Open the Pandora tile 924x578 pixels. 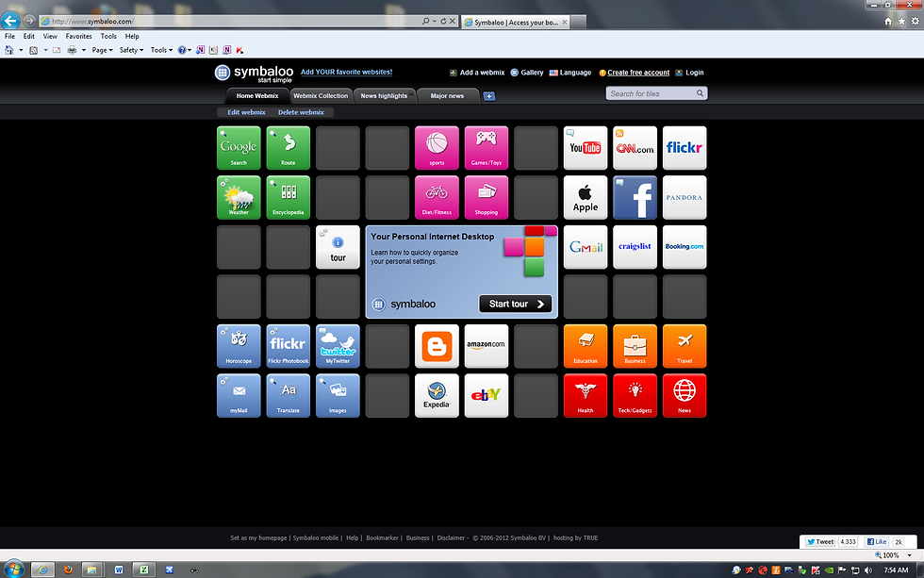684,197
